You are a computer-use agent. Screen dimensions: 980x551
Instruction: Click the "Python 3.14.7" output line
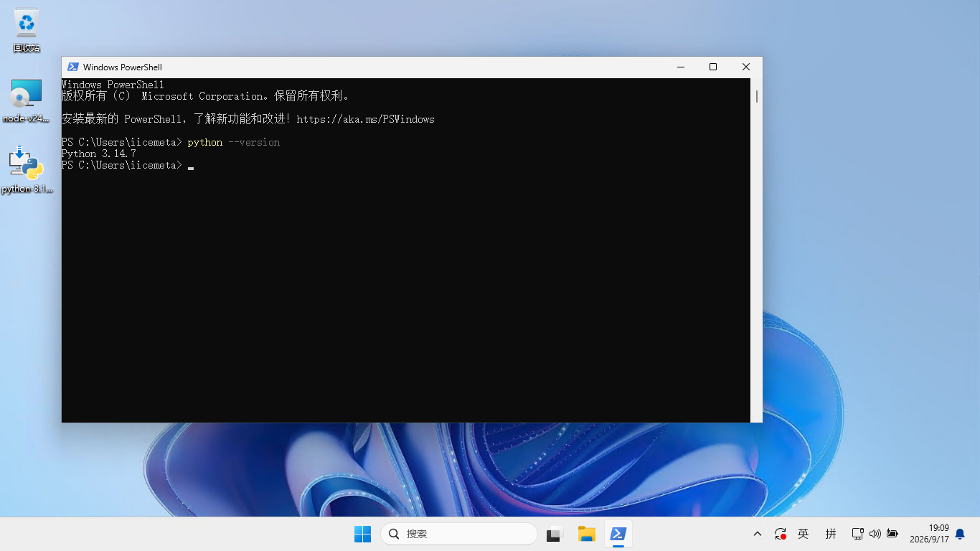click(99, 154)
